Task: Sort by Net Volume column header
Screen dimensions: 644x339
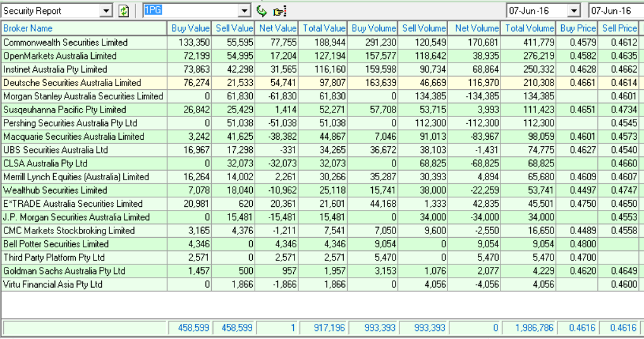Action: [x=475, y=28]
